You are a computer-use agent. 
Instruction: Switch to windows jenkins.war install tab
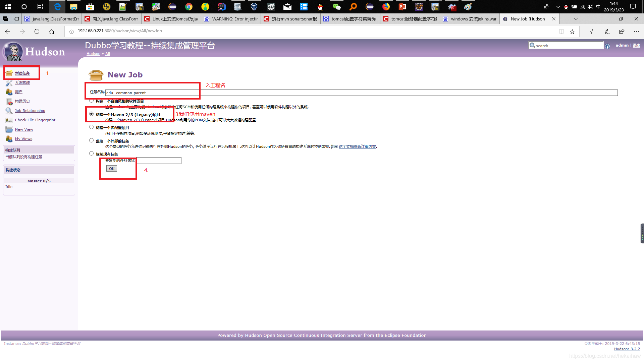(470, 19)
